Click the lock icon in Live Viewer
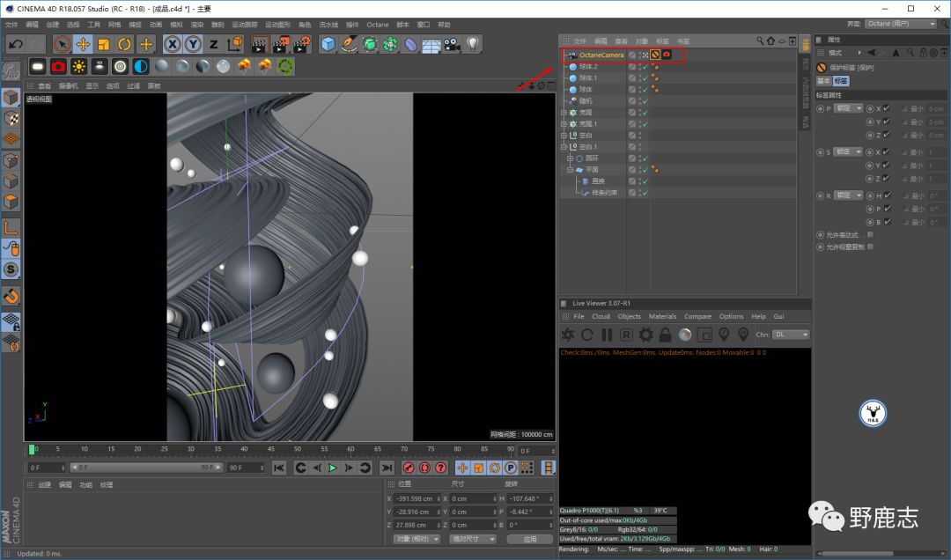The height and width of the screenshot is (560, 951). pyautogui.click(x=665, y=335)
